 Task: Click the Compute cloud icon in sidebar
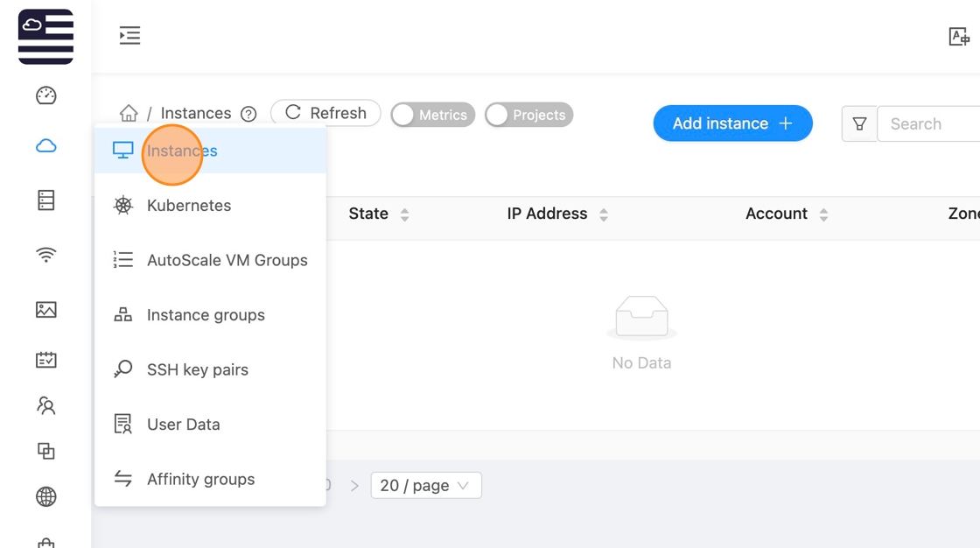click(x=46, y=146)
